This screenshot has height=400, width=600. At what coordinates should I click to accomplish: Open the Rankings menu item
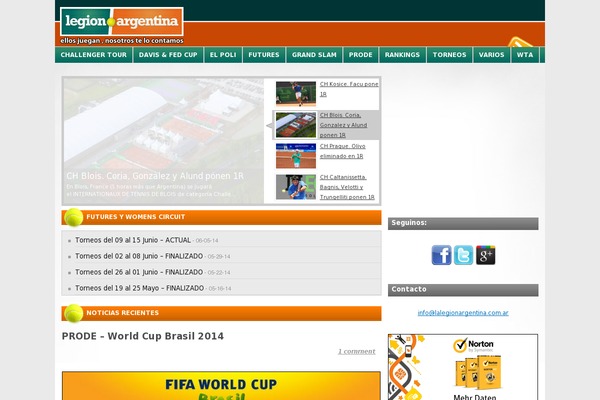tap(402, 55)
